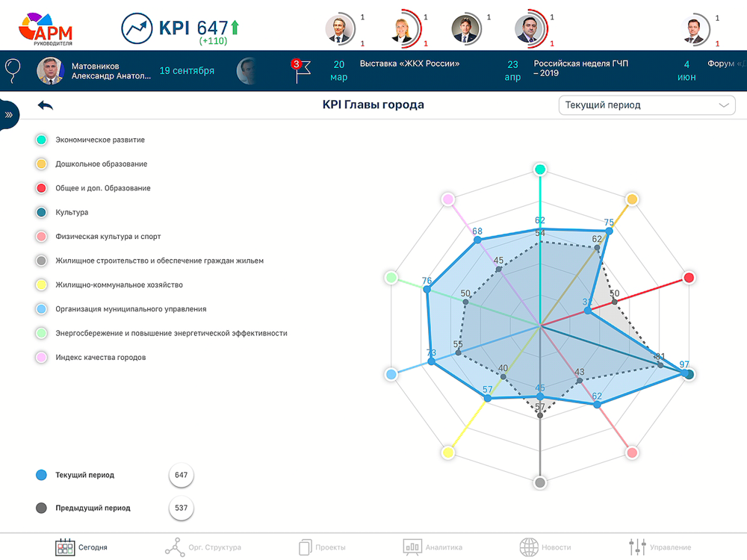Viewport: 747px width, 560px height.
Task: Click the 20 мар event date
Action: coord(338,70)
